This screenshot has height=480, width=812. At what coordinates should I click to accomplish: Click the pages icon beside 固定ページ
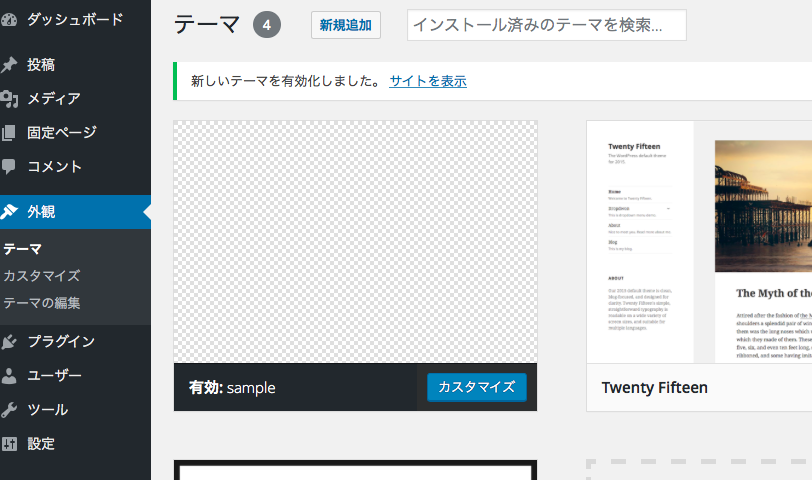[x=9, y=133]
